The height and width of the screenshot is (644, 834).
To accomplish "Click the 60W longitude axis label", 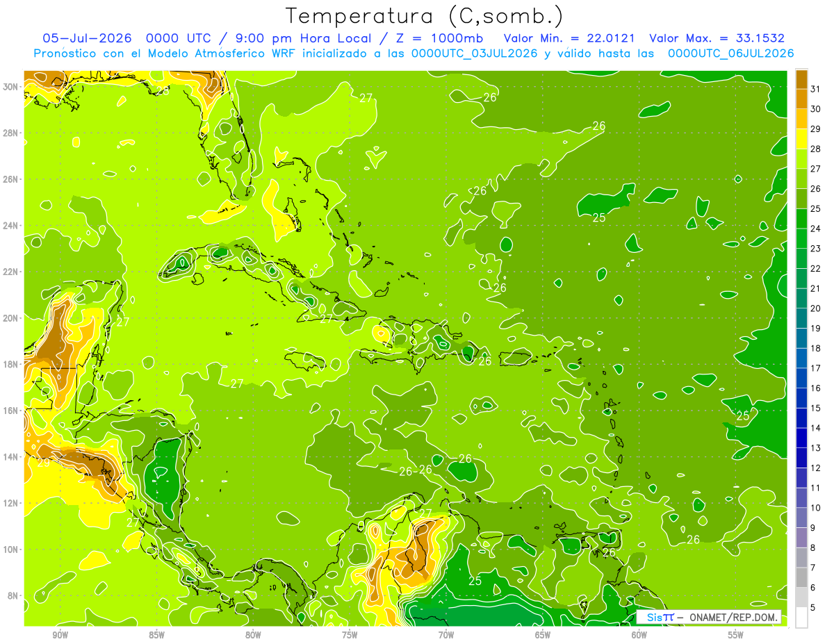I will click(639, 635).
